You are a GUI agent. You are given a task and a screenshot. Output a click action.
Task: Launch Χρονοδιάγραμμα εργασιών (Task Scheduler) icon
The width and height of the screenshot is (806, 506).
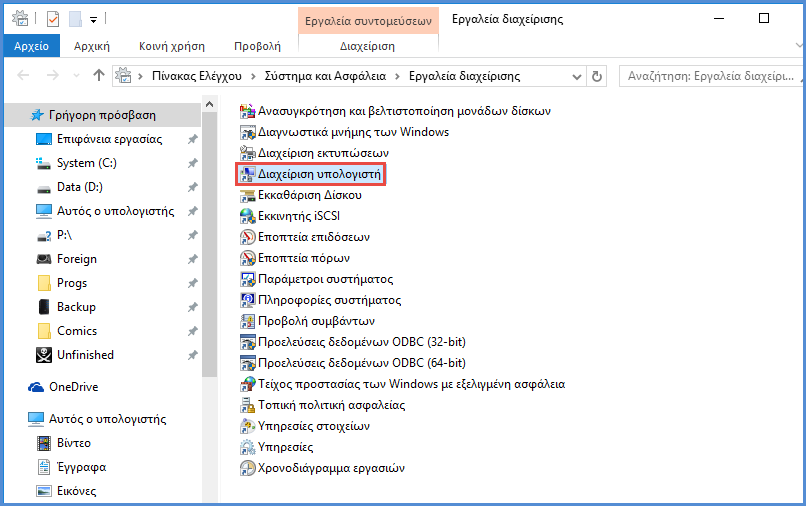click(x=248, y=468)
